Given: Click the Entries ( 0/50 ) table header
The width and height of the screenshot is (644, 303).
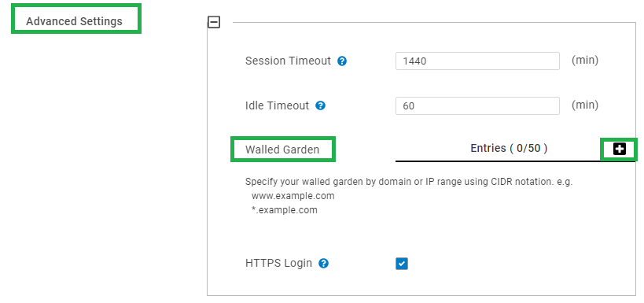Looking at the screenshot, I should (509, 148).
